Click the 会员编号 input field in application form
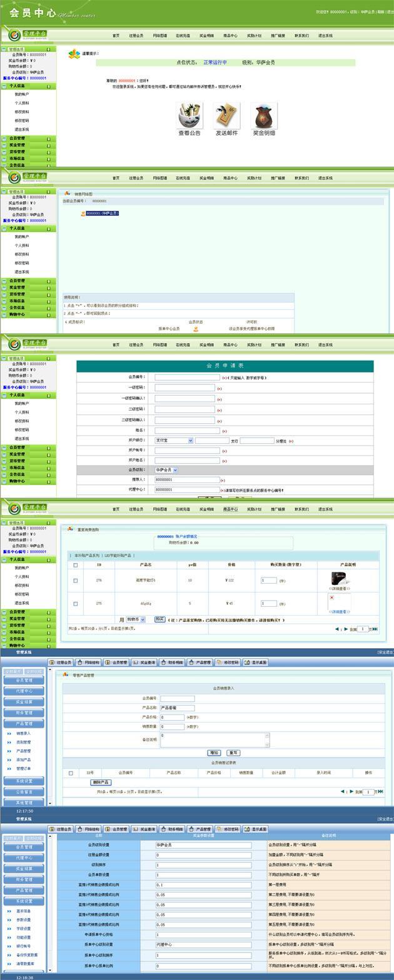394x980 pixels. click(187, 377)
